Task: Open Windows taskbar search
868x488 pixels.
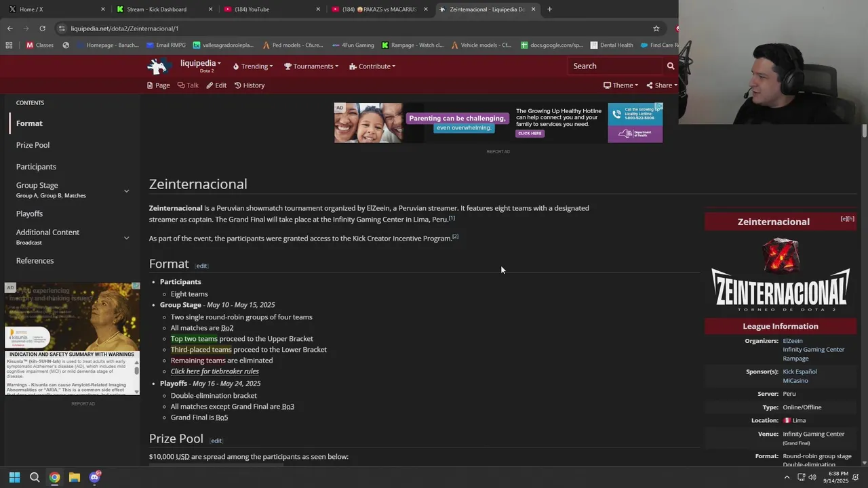Action: tap(35, 477)
